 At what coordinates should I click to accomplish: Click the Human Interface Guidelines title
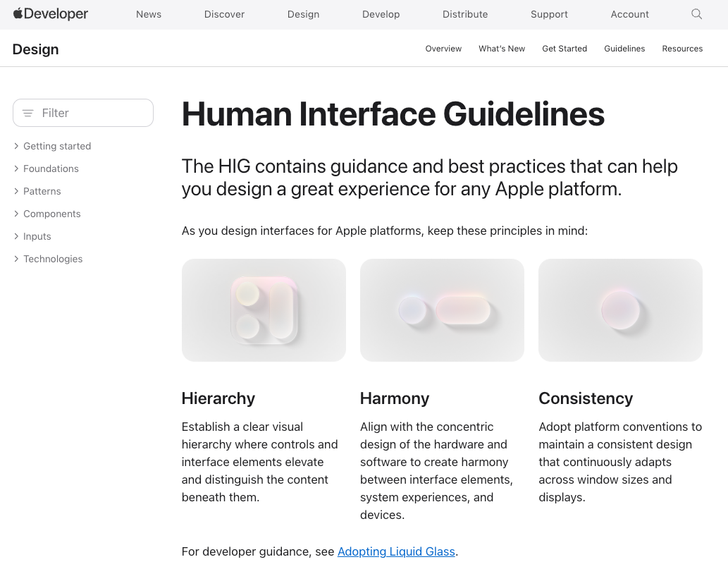coord(393,114)
